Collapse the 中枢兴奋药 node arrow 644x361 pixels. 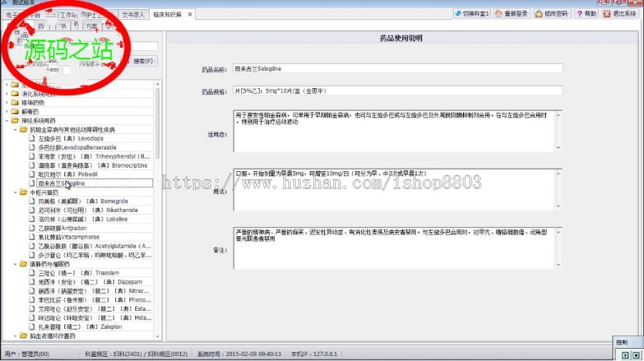(15, 192)
